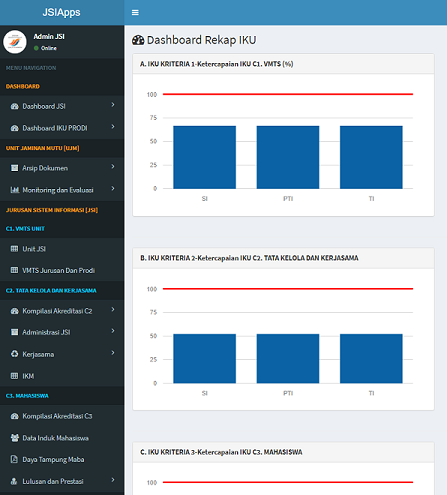Click the Kerjasama recycle icon

pyautogui.click(x=14, y=354)
